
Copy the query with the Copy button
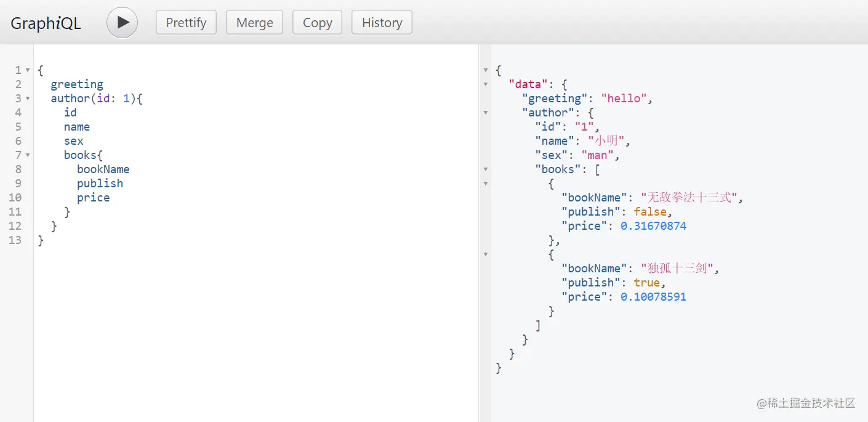pos(317,23)
